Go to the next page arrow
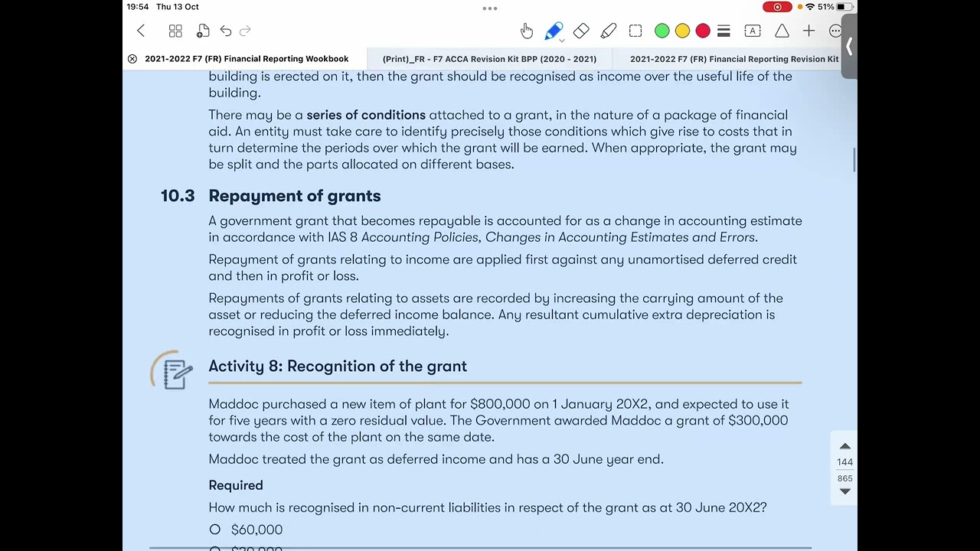 pyautogui.click(x=845, y=491)
